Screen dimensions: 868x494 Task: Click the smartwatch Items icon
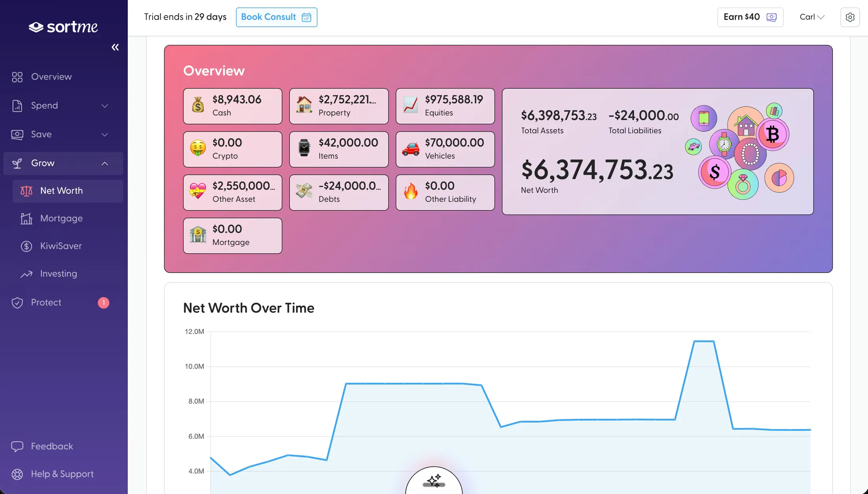(304, 148)
